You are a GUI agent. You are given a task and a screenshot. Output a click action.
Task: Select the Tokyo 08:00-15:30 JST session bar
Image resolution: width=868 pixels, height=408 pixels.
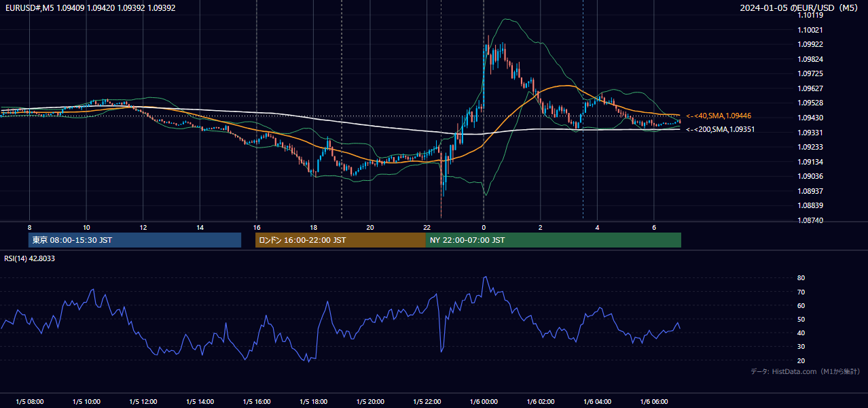pyautogui.click(x=134, y=240)
